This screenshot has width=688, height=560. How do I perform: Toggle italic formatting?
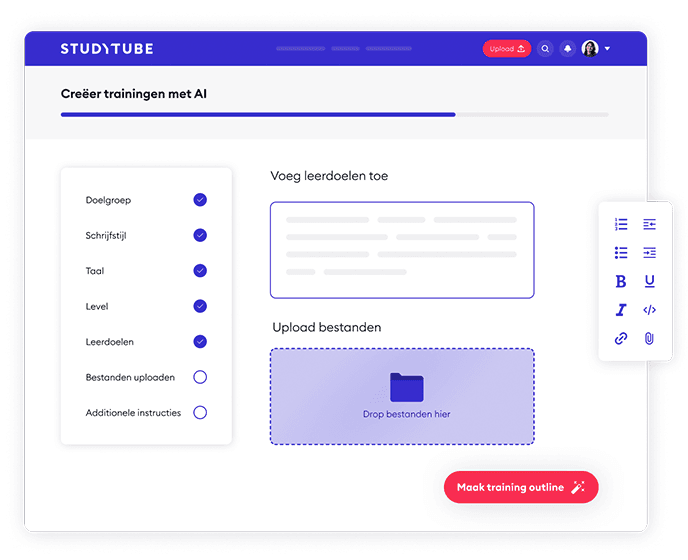coord(620,310)
